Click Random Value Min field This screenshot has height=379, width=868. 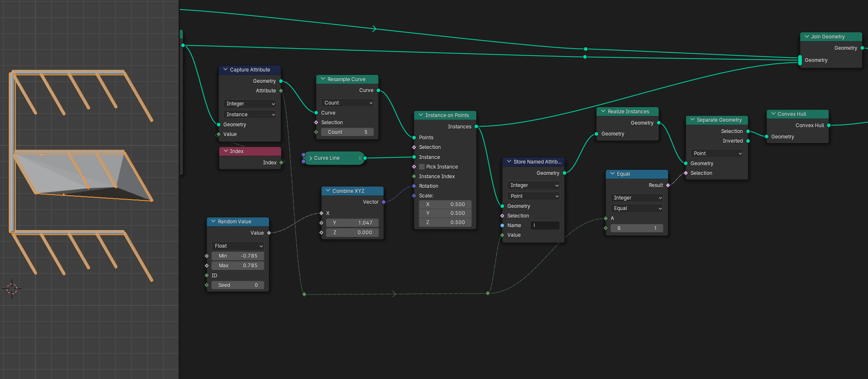(238, 256)
